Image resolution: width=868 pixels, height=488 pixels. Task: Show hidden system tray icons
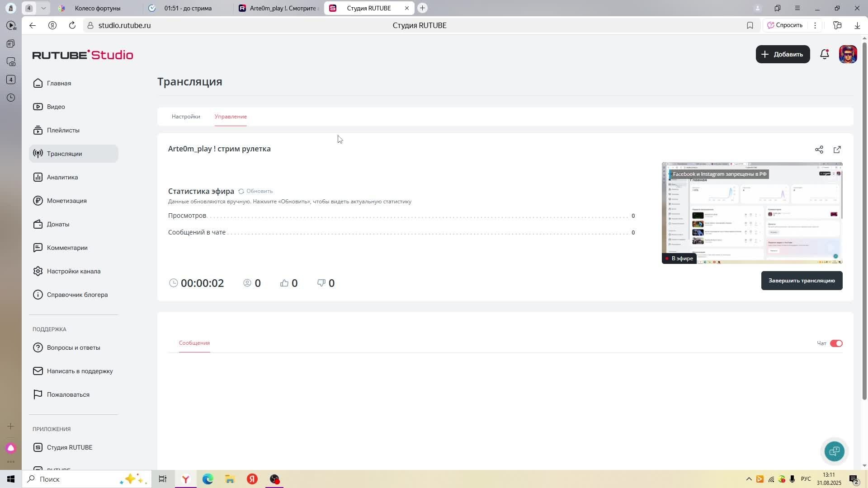coord(749,479)
